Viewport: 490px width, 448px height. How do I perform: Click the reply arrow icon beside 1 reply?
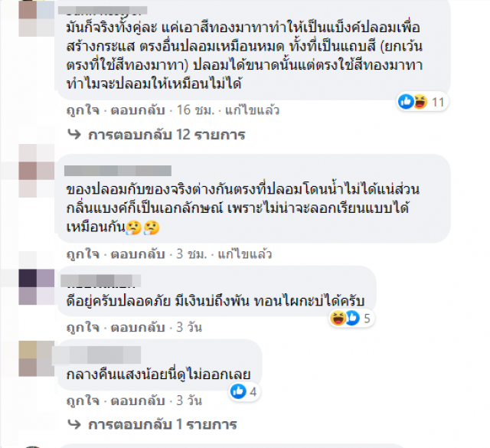click(74, 424)
